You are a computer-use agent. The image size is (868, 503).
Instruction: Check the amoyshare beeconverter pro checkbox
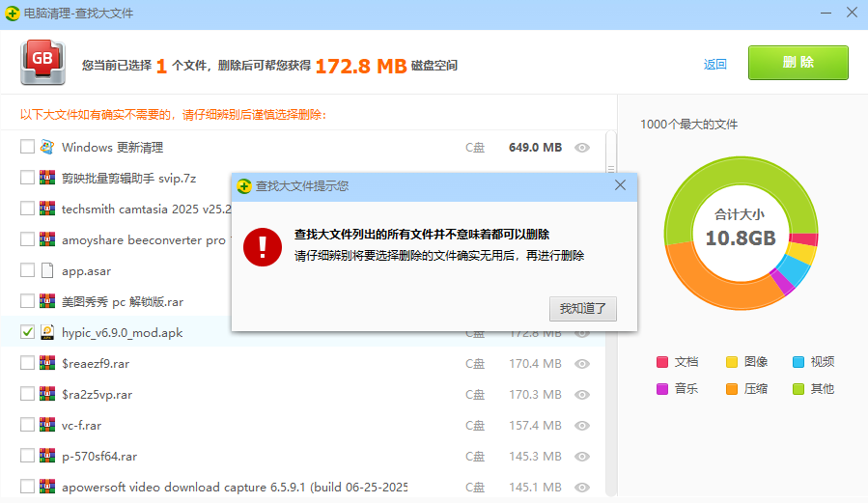27,239
